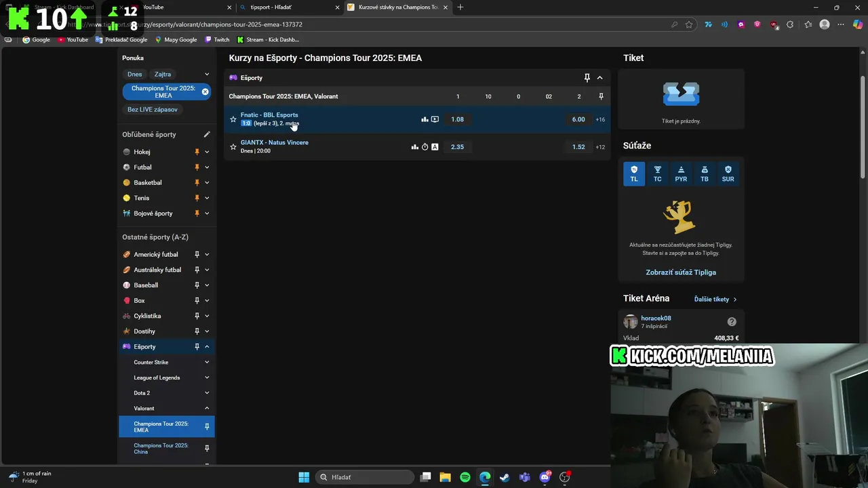Pin the Ešporty section header

click(587, 77)
